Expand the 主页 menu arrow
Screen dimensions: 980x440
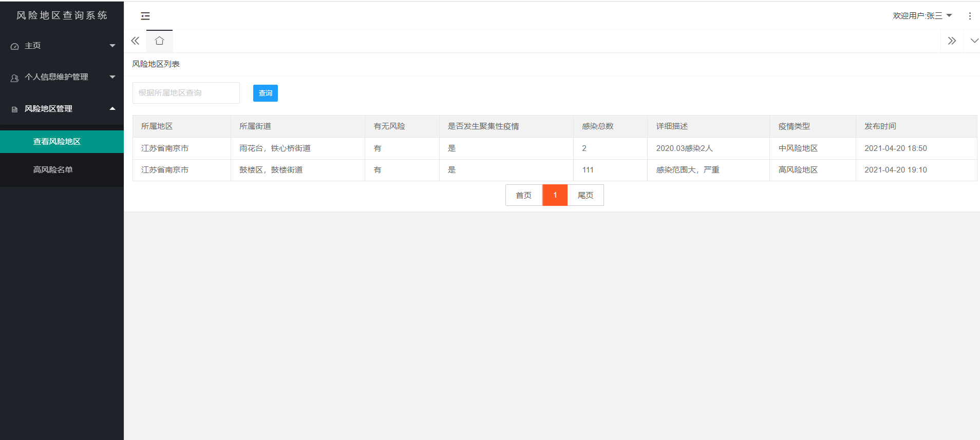pyautogui.click(x=112, y=46)
